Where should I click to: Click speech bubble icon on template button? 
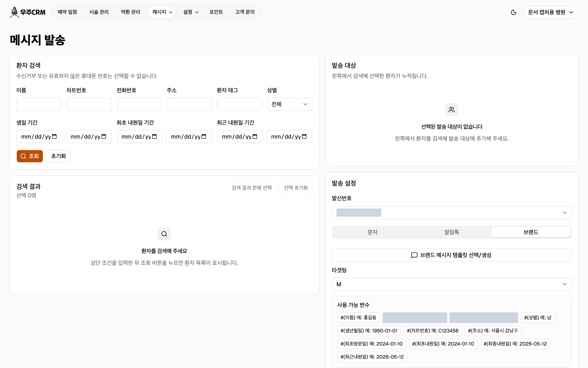[x=414, y=255]
